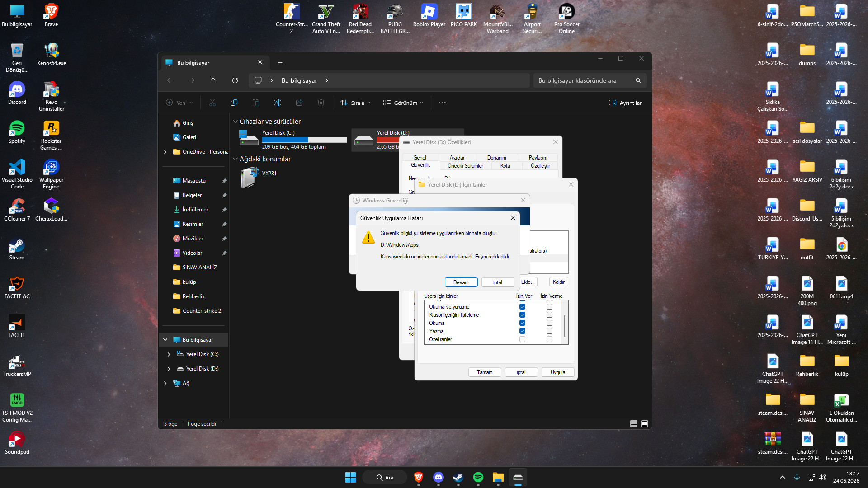The height and width of the screenshot is (488, 868).
Task: Open İndirilenler in the Explorer sidebar
Action: 195,210
